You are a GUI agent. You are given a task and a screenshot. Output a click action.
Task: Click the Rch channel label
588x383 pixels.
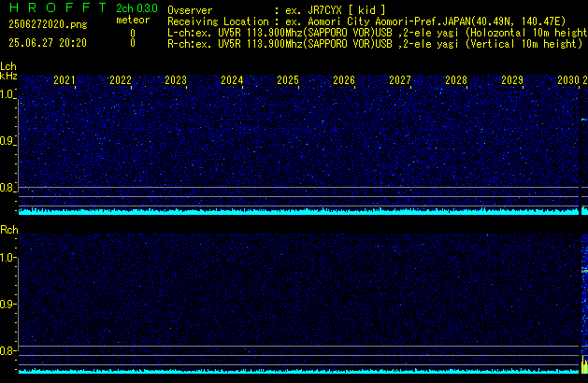9,230
